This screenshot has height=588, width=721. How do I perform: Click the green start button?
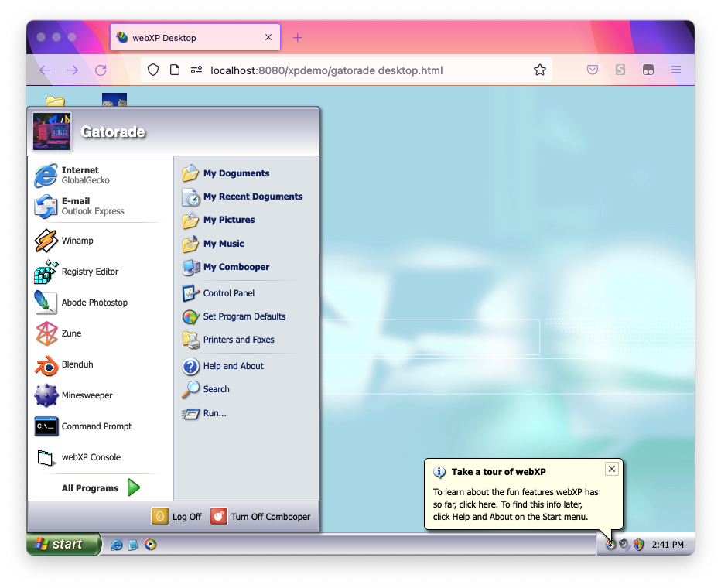click(63, 544)
